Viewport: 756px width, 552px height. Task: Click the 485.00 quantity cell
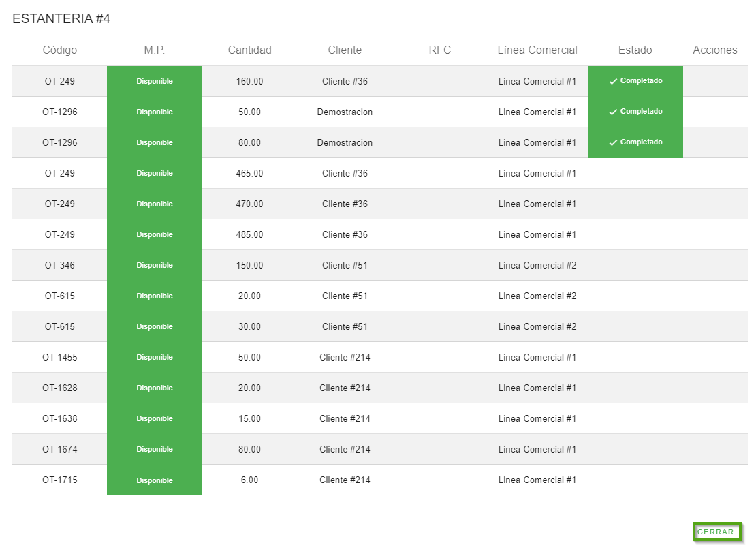click(x=249, y=234)
